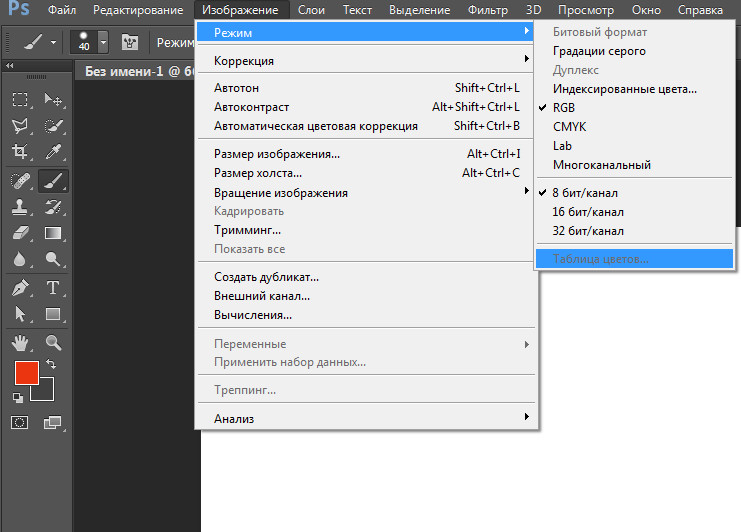Open the 3D menu
This screenshot has width=741, height=532.
[x=534, y=9]
